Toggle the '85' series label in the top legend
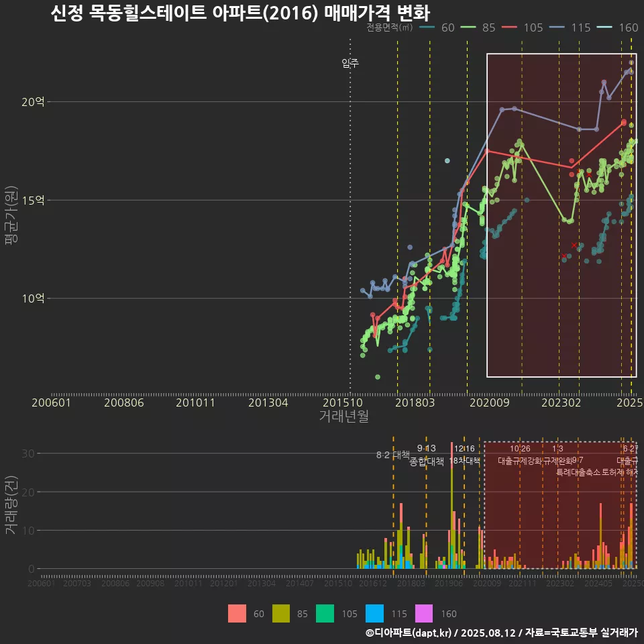This screenshot has height=644, width=644. (489, 28)
